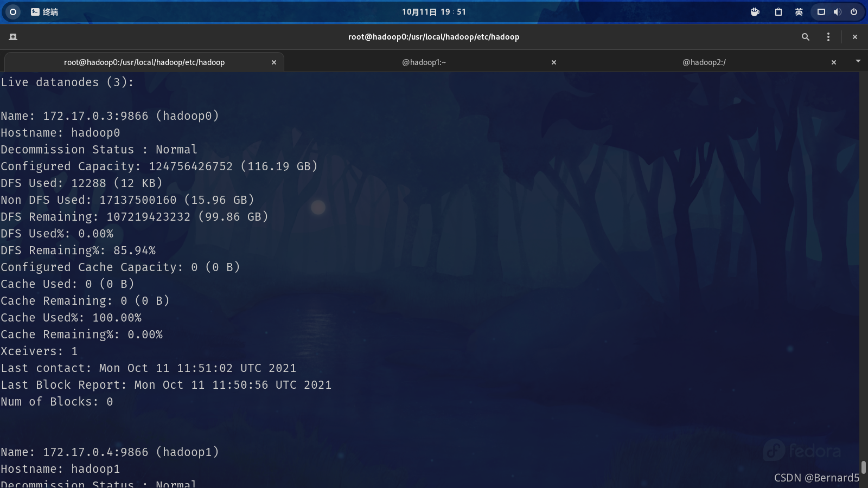
Task: Click the 'Hostname: hadoop0' line
Action: pos(60,133)
